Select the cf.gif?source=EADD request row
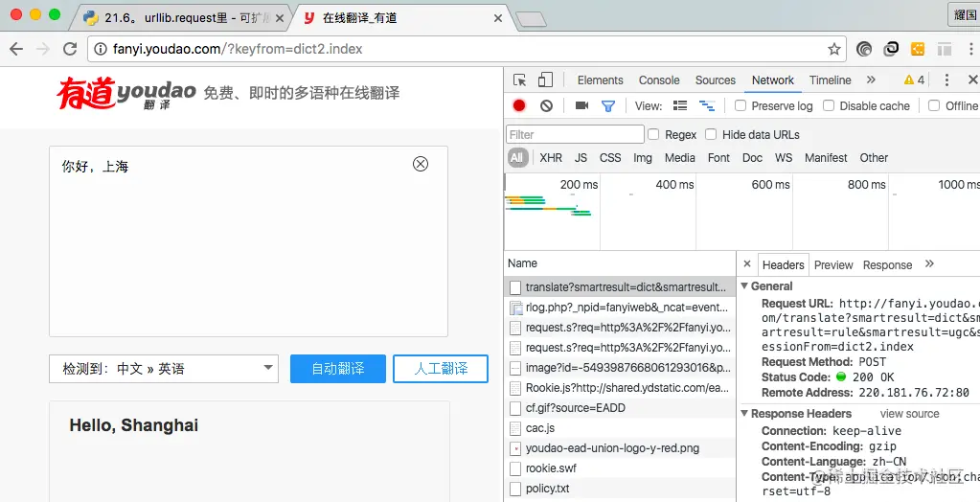The height and width of the screenshot is (502, 980). [x=620, y=407]
